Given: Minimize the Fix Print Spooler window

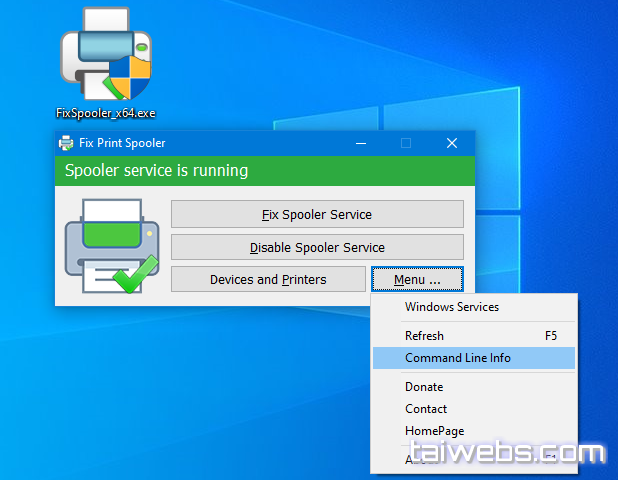Looking at the screenshot, I should point(360,143).
